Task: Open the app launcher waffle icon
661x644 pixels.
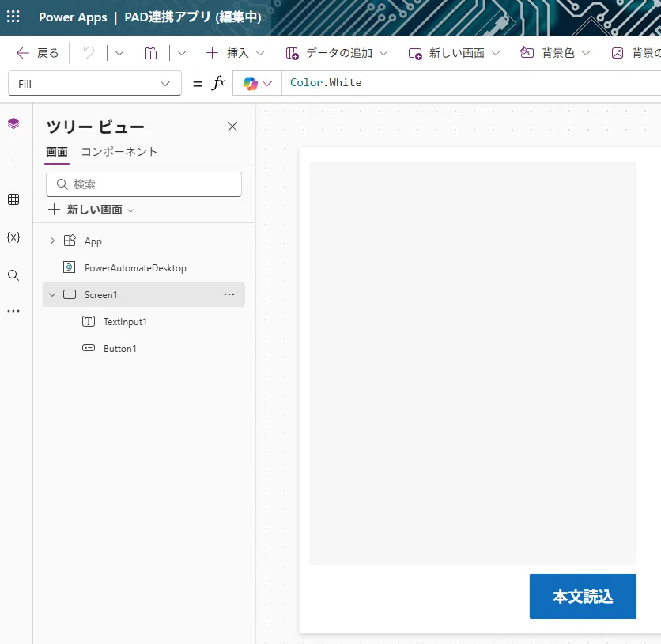Action: [x=13, y=17]
